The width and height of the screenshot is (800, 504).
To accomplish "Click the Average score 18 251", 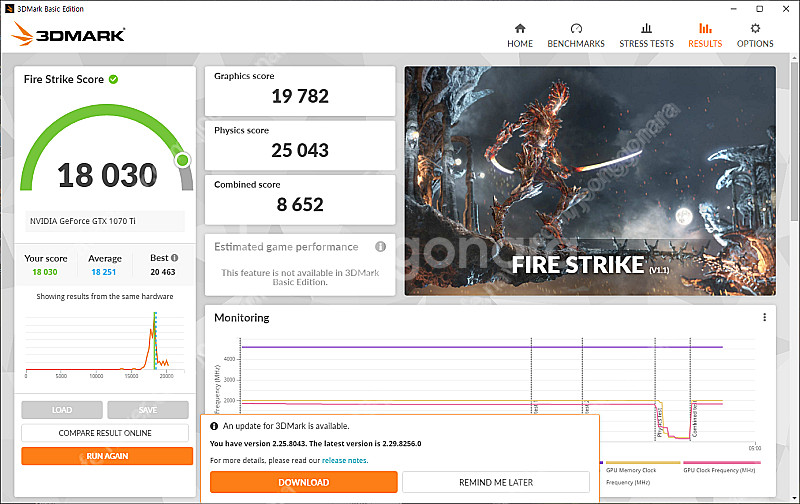I will click(x=104, y=272).
